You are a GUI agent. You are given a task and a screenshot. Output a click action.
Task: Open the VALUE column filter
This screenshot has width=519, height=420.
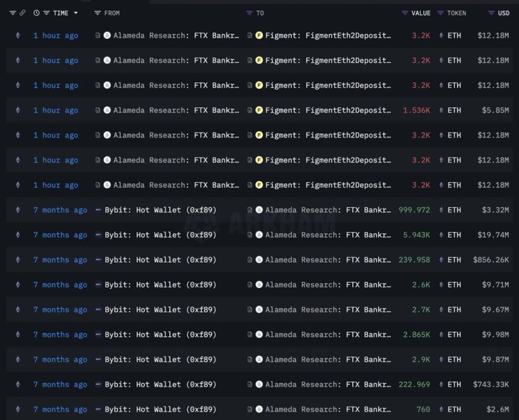point(405,13)
